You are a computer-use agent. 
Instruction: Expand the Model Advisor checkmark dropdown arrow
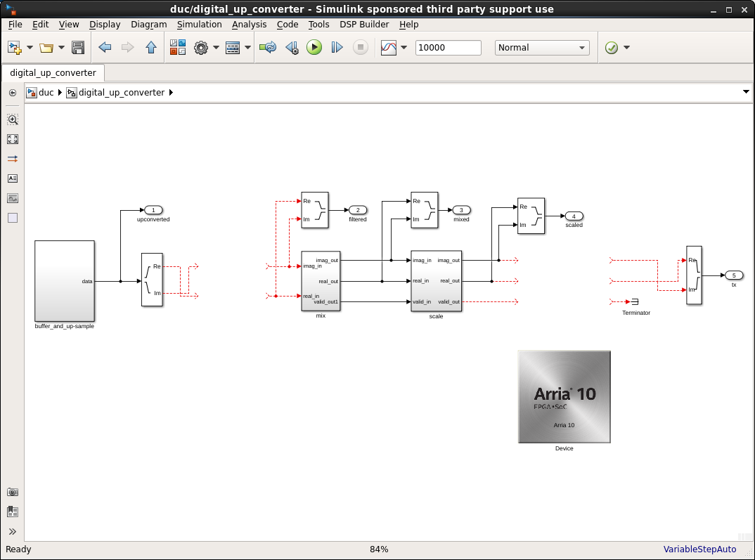(x=626, y=48)
